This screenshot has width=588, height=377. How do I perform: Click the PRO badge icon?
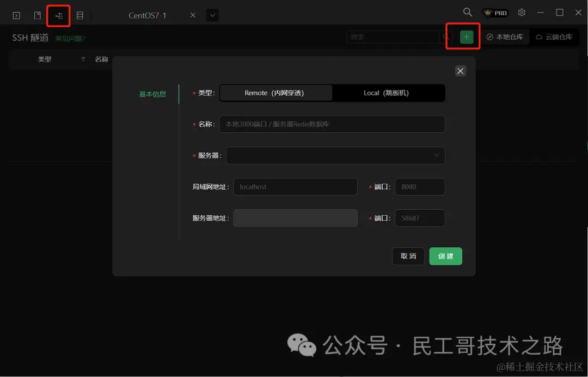coord(494,12)
